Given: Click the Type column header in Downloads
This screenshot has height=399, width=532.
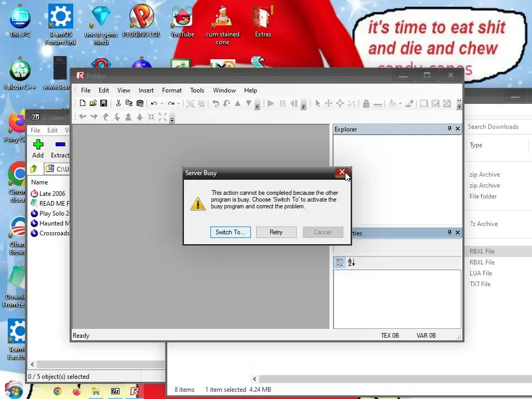Looking at the screenshot, I should click(x=476, y=145).
